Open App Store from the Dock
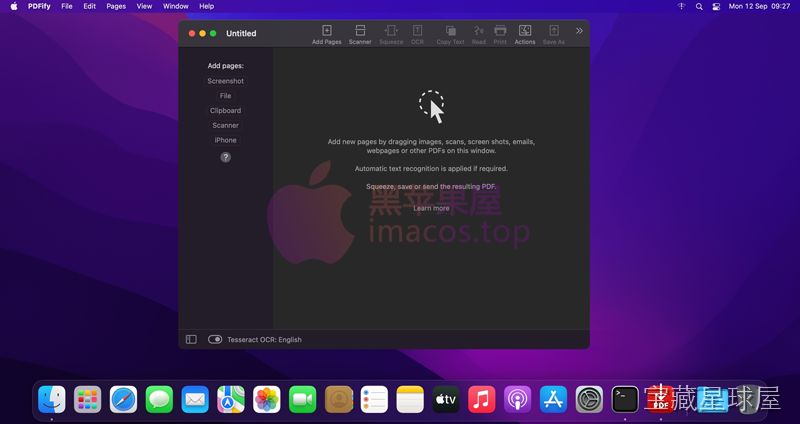Image resolution: width=800 pixels, height=424 pixels. pos(554,400)
